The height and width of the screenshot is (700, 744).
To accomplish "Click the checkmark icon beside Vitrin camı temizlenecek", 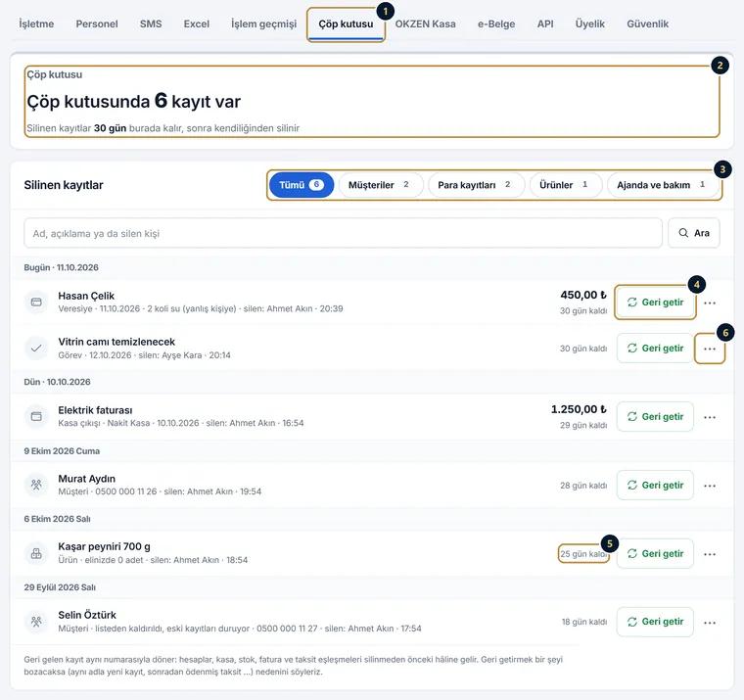I will click(x=36, y=348).
